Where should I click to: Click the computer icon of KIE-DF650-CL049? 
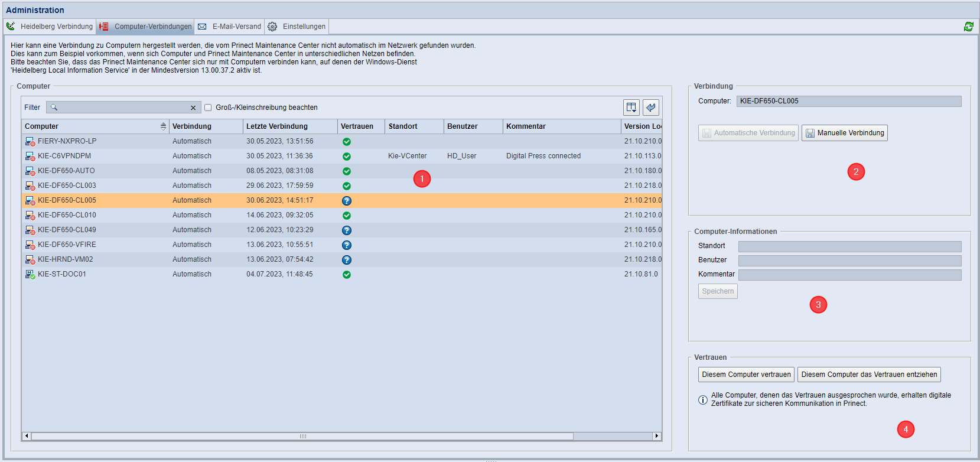[30, 230]
